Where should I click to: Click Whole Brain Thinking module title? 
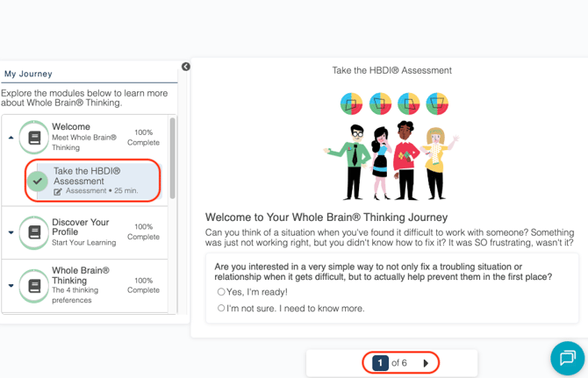[x=80, y=275]
